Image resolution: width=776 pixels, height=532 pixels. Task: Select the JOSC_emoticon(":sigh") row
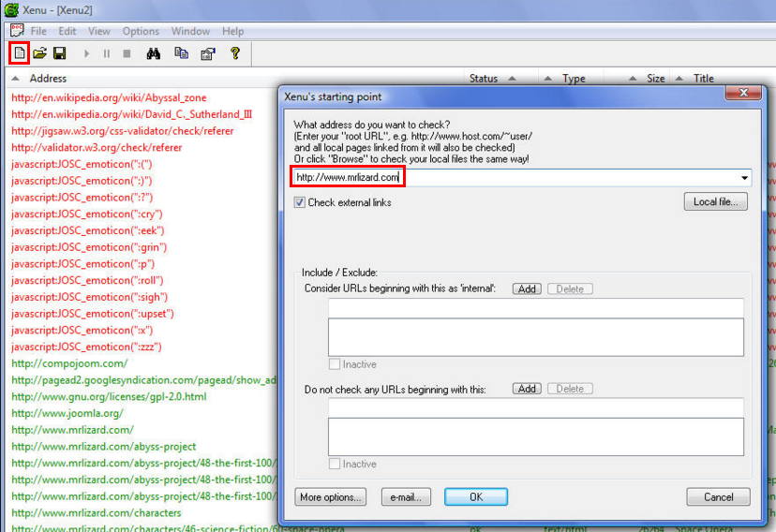tap(90, 297)
